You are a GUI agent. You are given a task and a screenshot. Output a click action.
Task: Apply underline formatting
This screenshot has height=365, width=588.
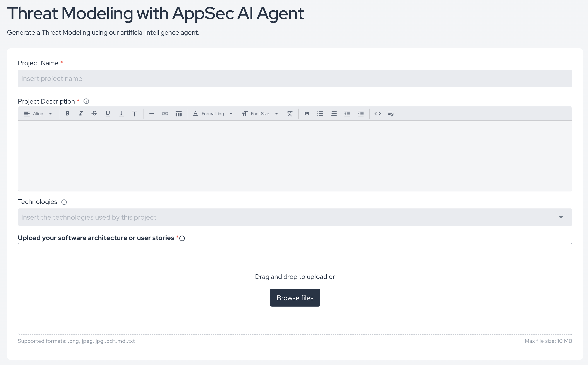(x=108, y=113)
